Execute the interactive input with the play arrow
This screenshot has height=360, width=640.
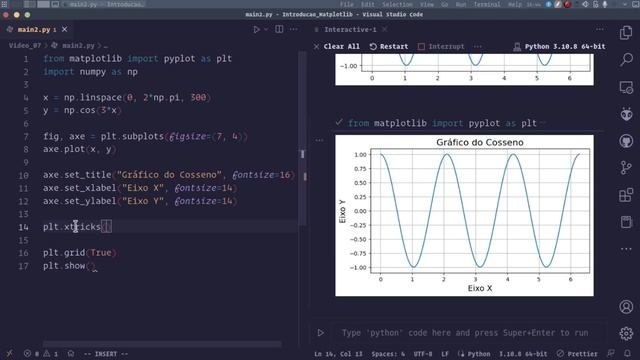[x=321, y=333]
